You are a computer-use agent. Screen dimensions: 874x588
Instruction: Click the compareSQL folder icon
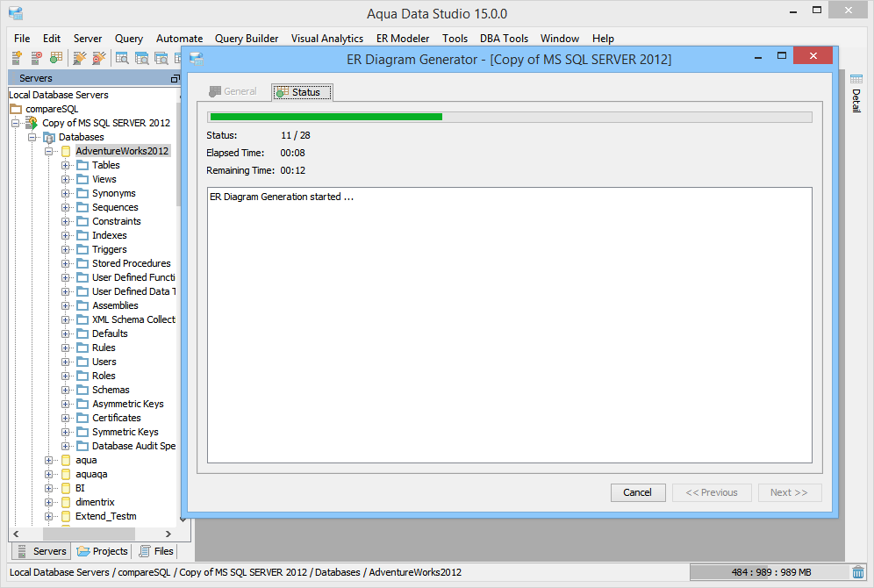pos(16,109)
